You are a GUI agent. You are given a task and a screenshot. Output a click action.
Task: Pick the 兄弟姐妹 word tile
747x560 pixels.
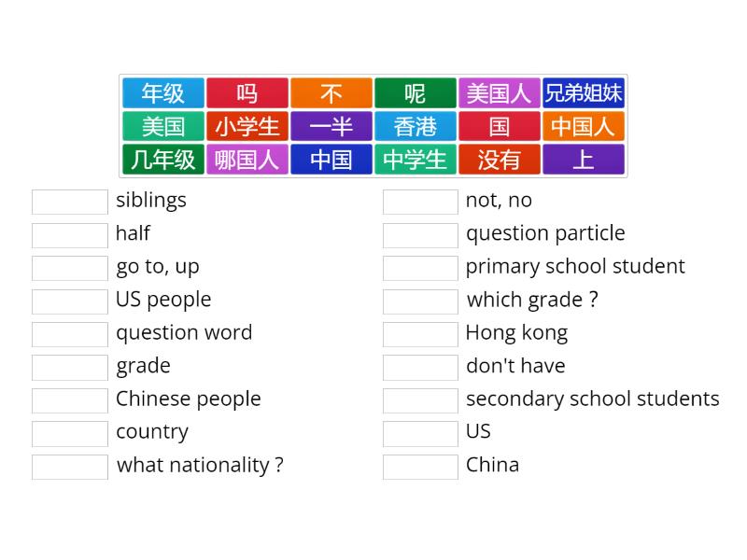(x=584, y=93)
